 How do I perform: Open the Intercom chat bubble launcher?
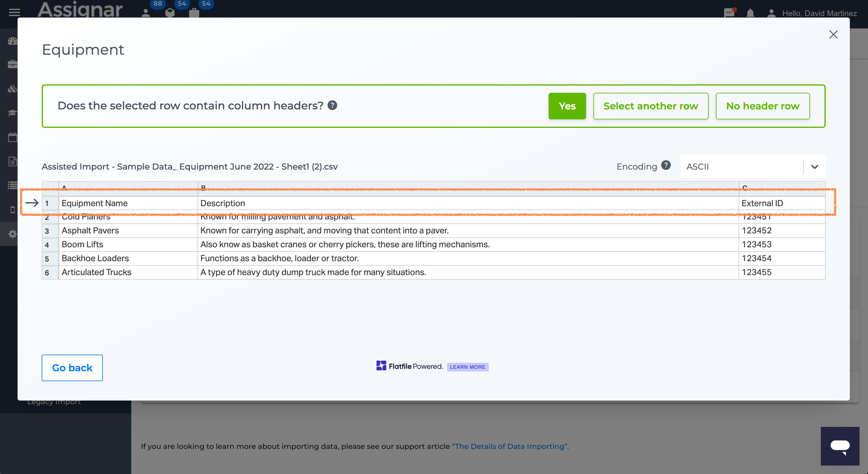(840, 446)
